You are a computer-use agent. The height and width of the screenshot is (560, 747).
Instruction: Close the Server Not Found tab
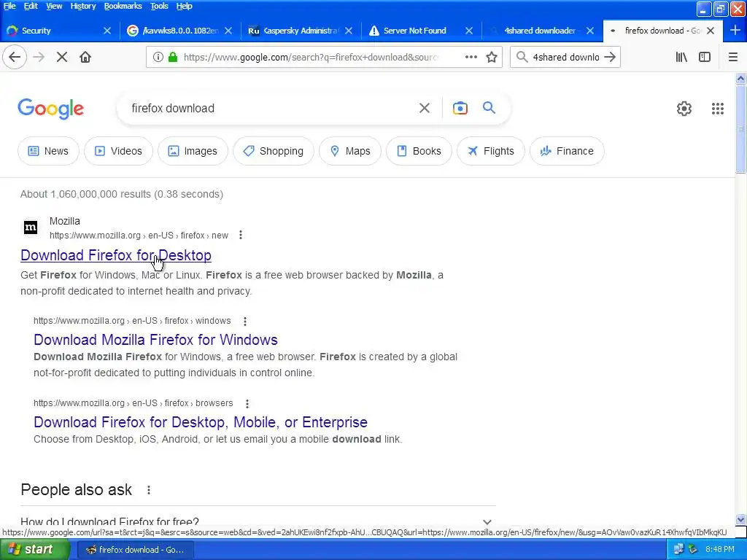(x=469, y=31)
